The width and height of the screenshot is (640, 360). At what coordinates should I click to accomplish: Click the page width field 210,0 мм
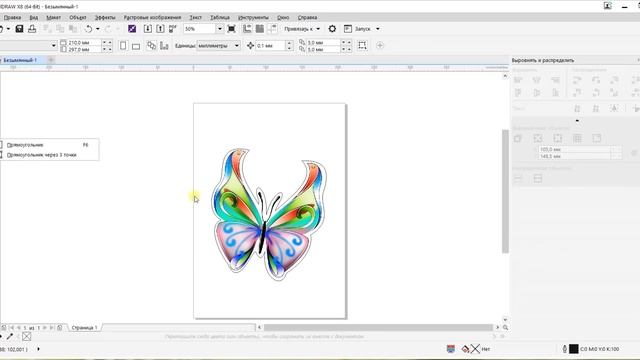(x=84, y=42)
